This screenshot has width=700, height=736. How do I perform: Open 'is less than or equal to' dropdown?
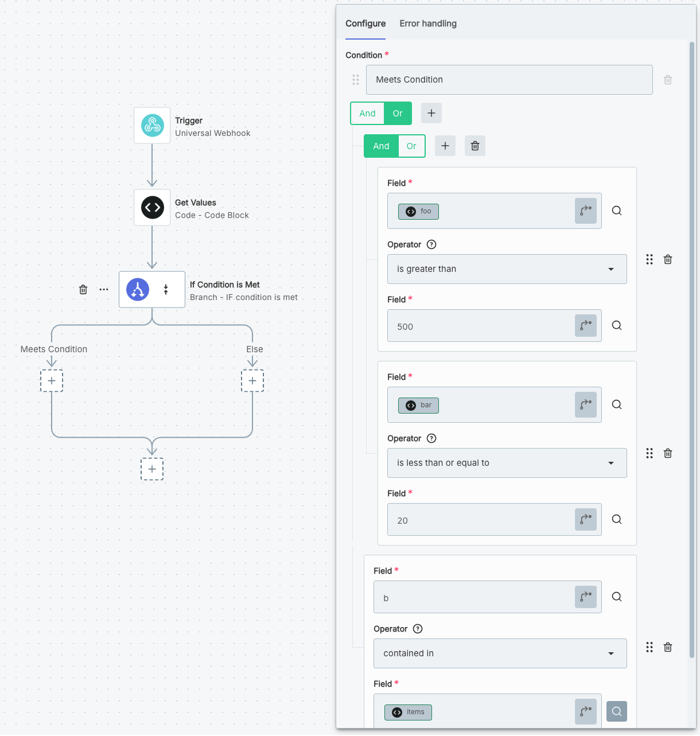click(507, 463)
